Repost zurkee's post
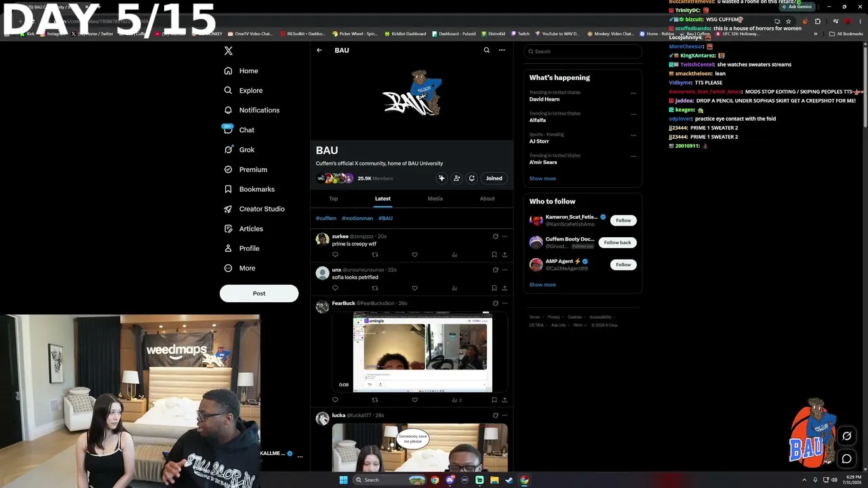The width and height of the screenshot is (868, 488). [374, 255]
